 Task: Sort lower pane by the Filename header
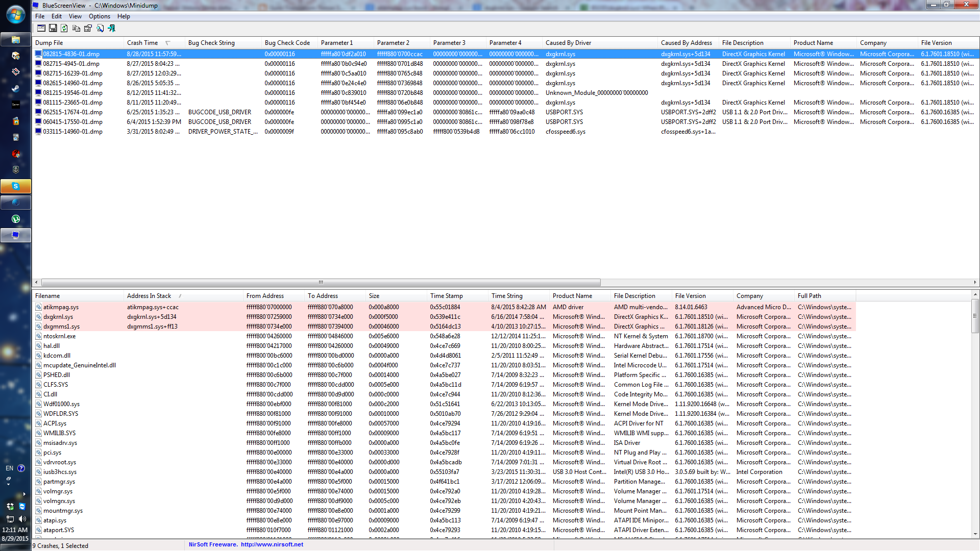click(x=78, y=296)
